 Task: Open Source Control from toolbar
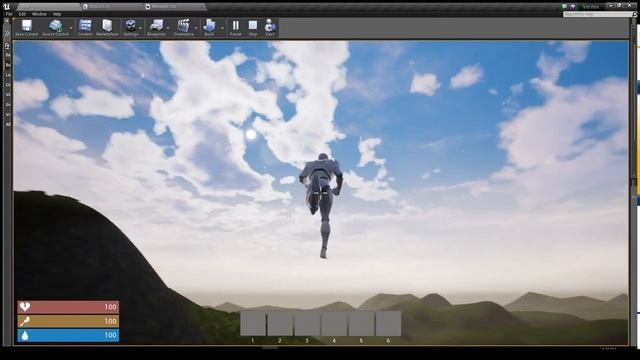[55, 28]
